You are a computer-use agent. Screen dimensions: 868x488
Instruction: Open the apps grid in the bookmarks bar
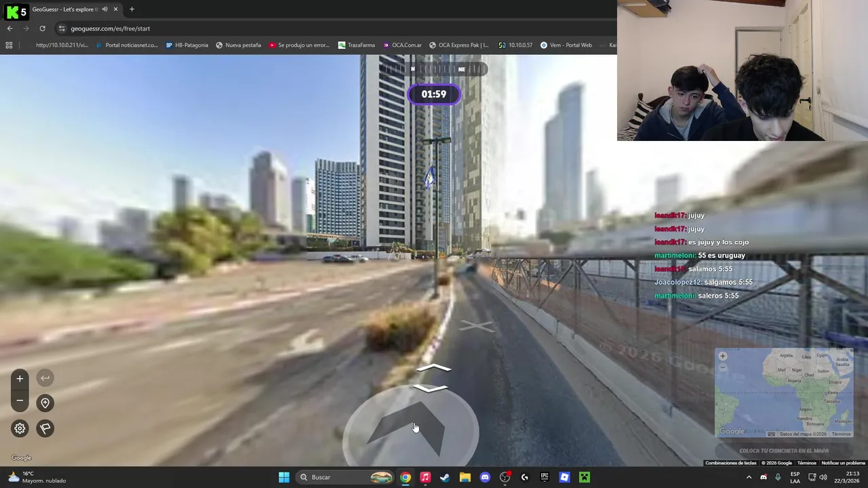coord(9,45)
